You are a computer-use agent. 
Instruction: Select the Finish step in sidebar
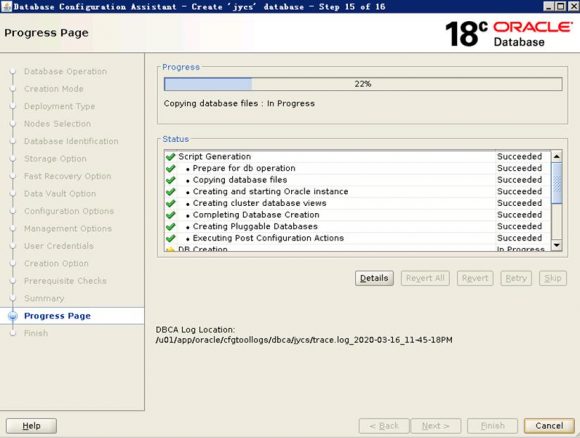pyautogui.click(x=36, y=333)
